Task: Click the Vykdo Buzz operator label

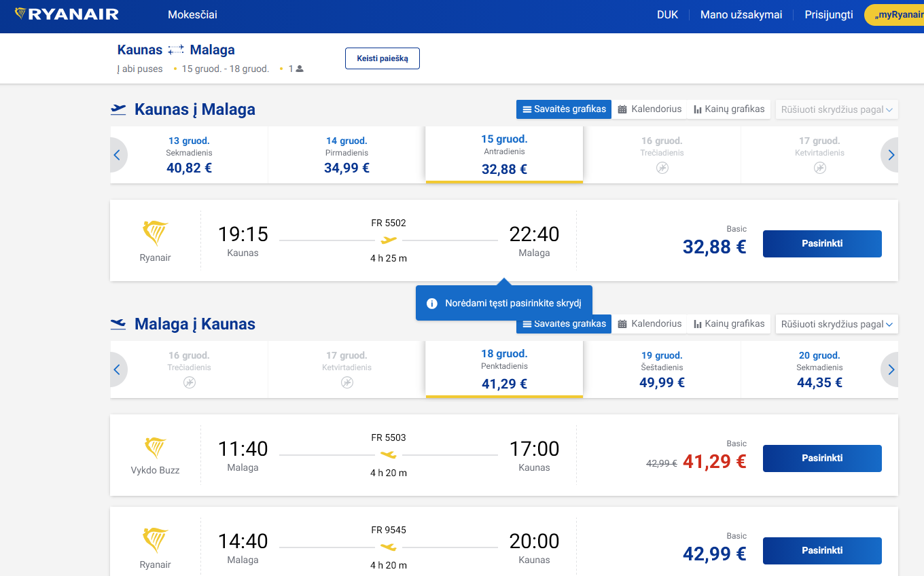Action: 155,470
